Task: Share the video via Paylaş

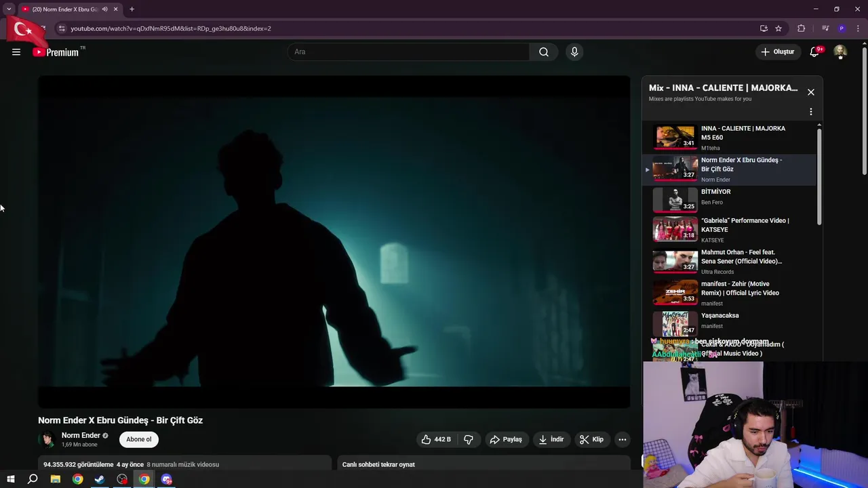Action: [506, 439]
